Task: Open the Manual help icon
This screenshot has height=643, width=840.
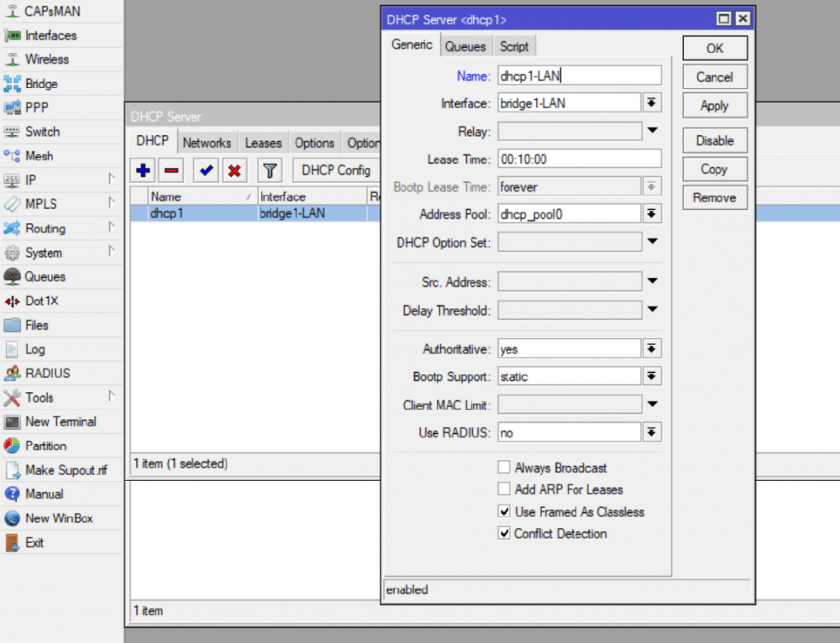Action: (13, 494)
